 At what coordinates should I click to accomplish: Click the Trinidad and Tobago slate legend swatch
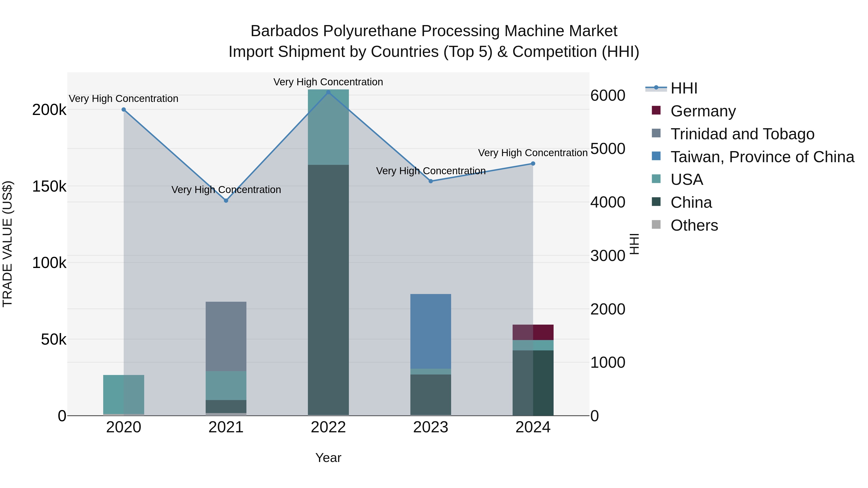[x=656, y=133]
